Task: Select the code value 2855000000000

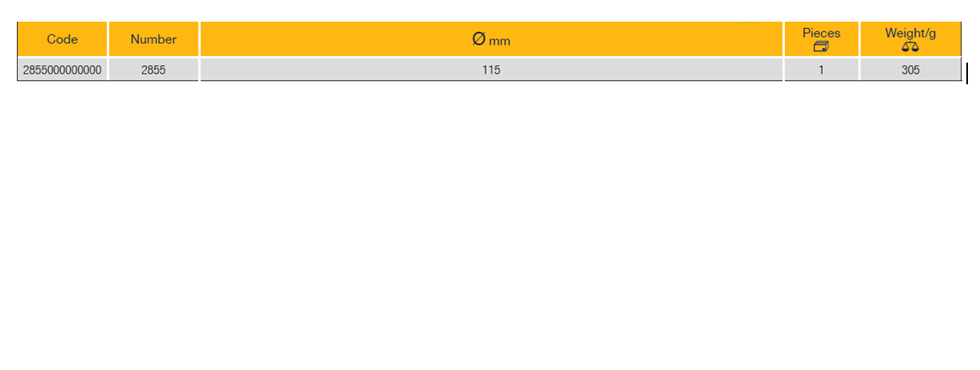Action: [62, 70]
